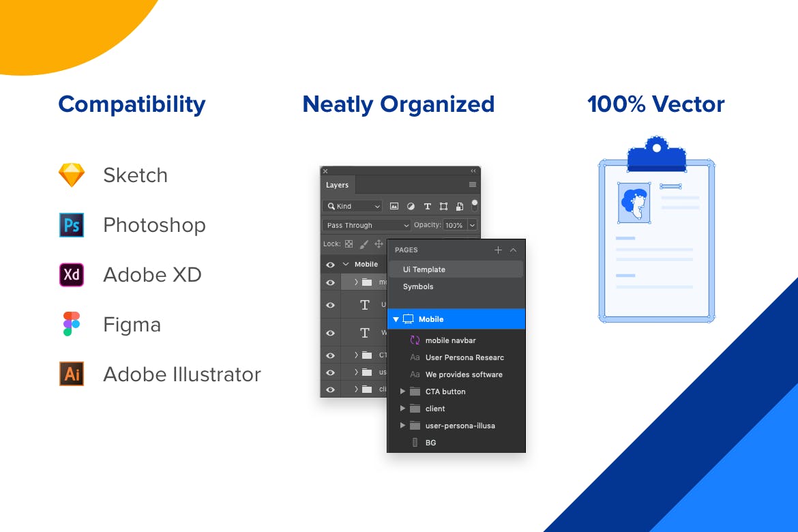
Task: Open the Kind filter dropdown
Action: pos(353,206)
